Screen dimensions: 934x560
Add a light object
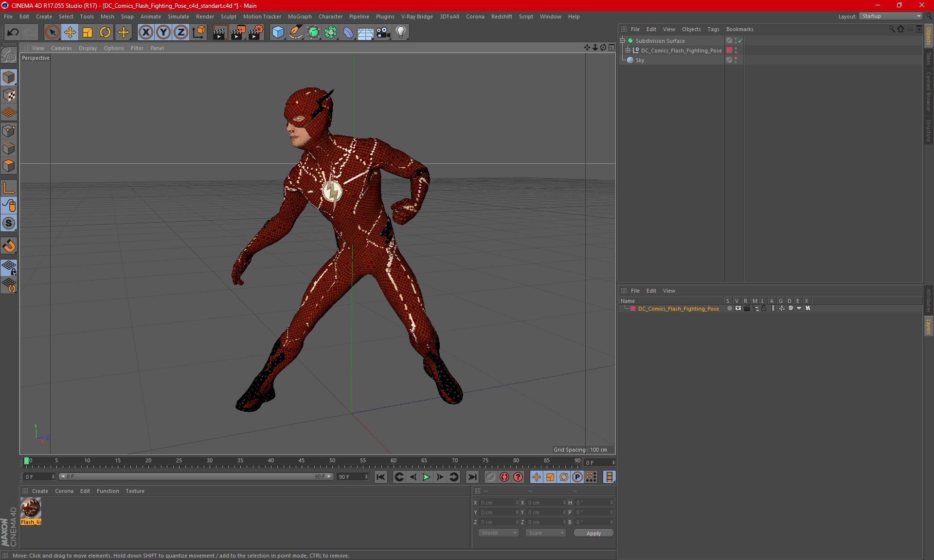click(x=401, y=33)
